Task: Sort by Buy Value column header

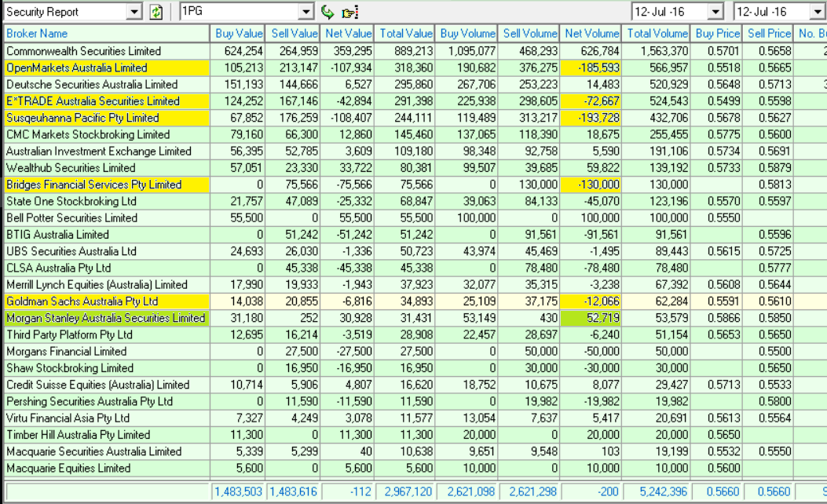Action: [237, 34]
